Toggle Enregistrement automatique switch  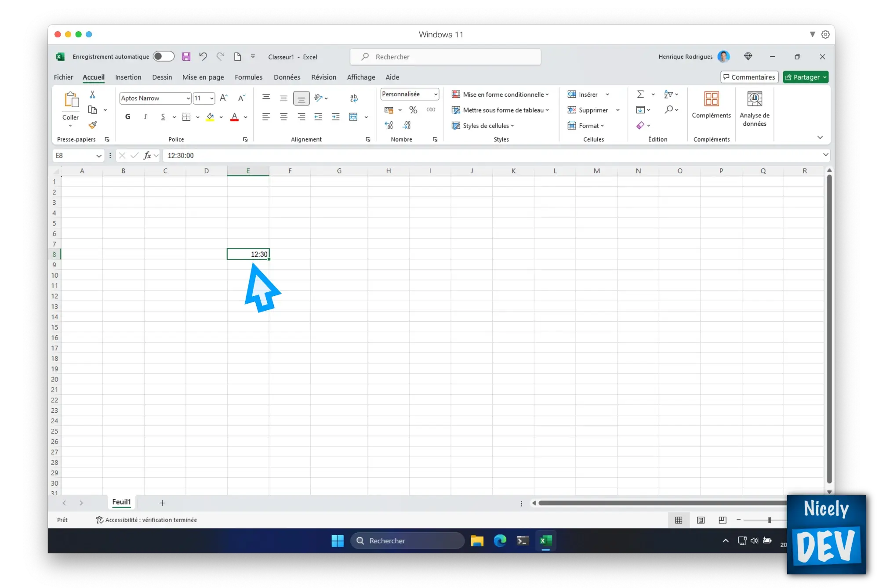[162, 56]
